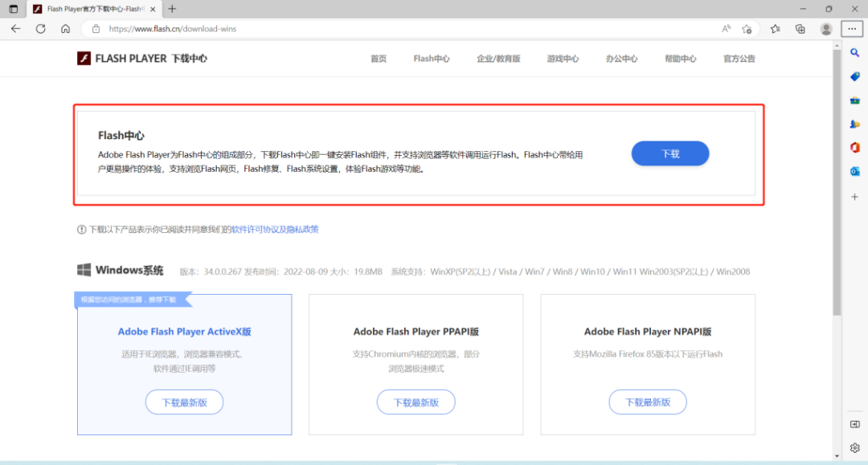Open the 官方公告 navigation item
The height and width of the screenshot is (465, 868).
coord(739,59)
